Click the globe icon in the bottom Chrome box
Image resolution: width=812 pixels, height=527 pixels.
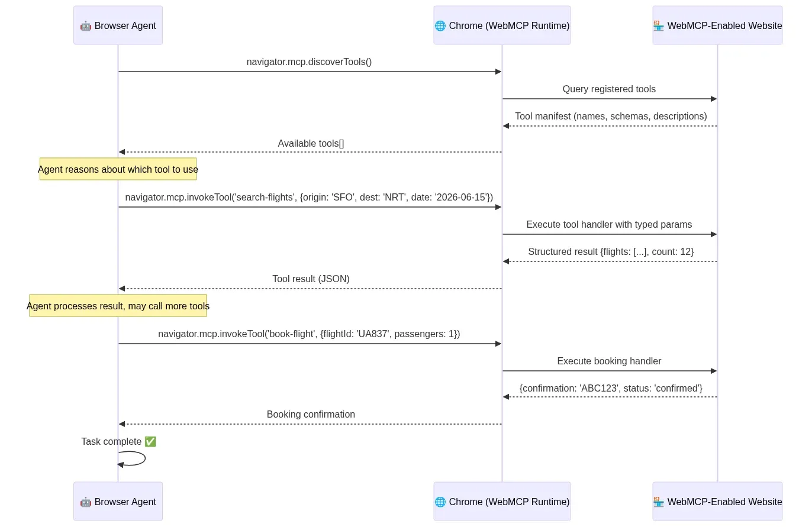click(x=440, y=502)
